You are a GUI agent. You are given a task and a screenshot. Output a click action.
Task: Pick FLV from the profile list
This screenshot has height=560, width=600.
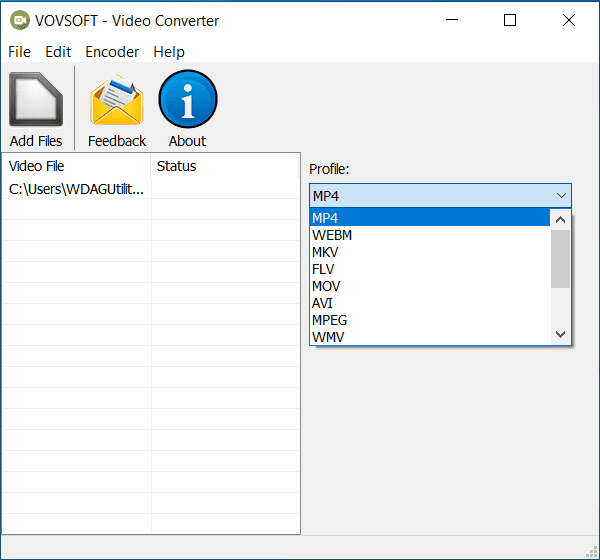(x=430, y=269)
